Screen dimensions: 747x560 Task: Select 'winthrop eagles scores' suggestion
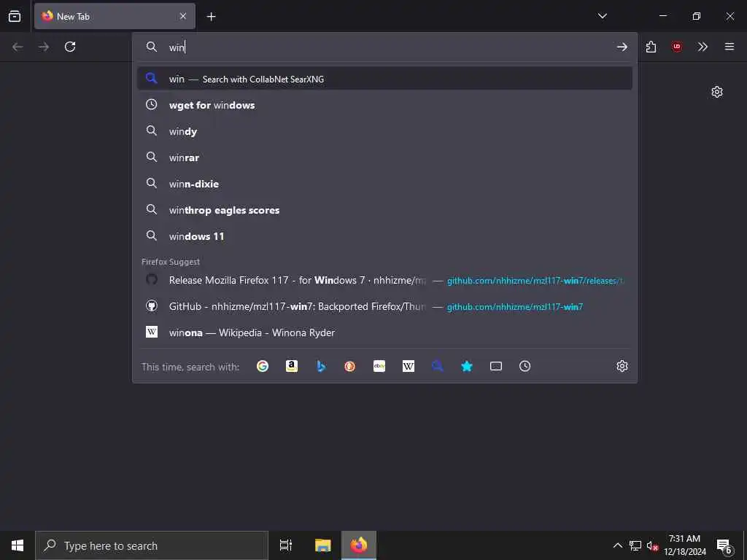coord(384,209)
